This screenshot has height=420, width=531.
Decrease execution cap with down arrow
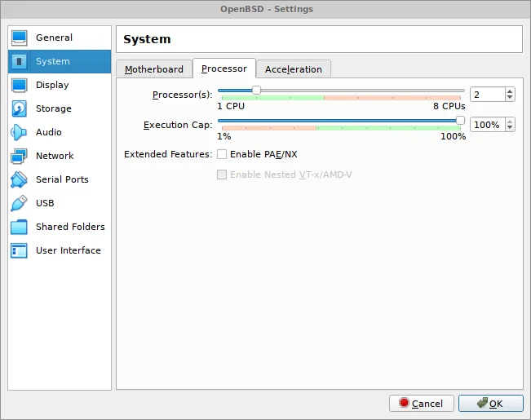[x=510, y=129]
